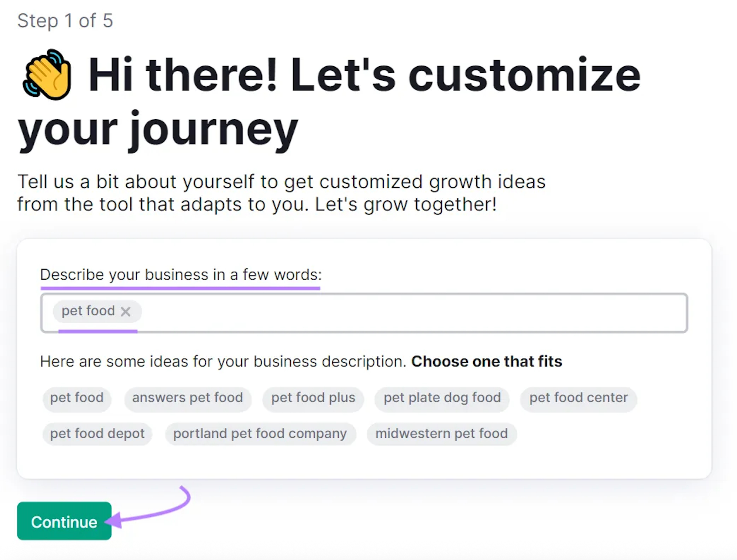Select the 'pet food' suggestion chip
Viewport: 737px width, 560px height.
(77, 398)
